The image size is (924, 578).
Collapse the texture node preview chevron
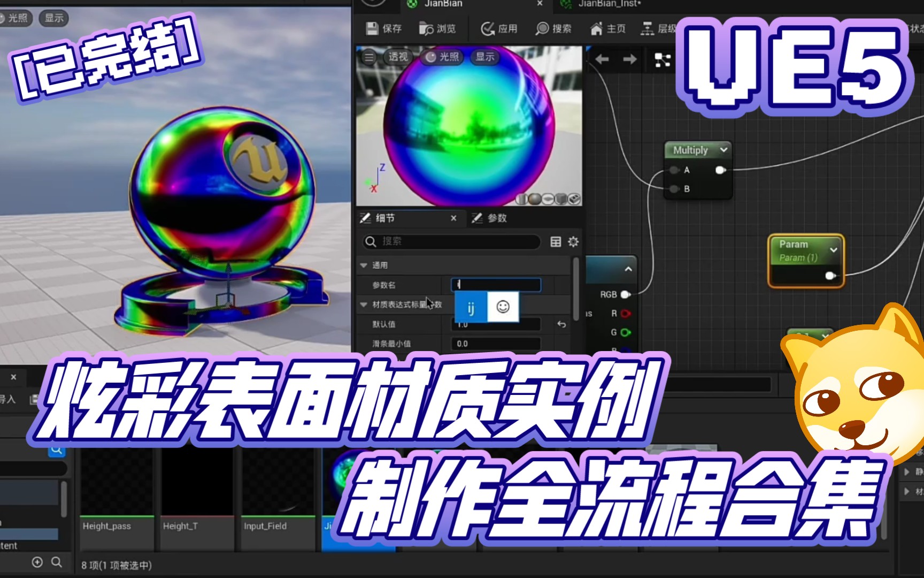click(628, 269)
